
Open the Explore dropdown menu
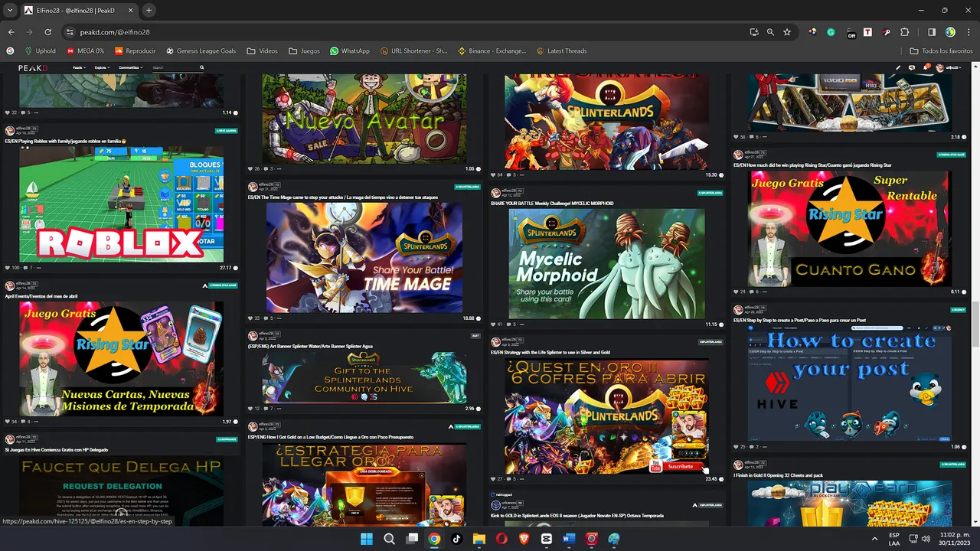[101, 67]
